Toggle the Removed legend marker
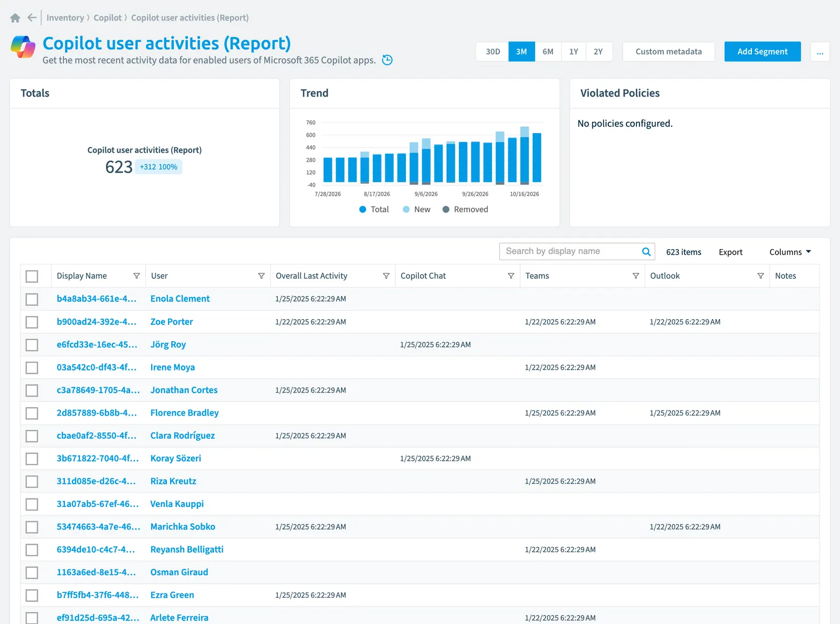Screen dimensions: 840x624 pos(446,209)
